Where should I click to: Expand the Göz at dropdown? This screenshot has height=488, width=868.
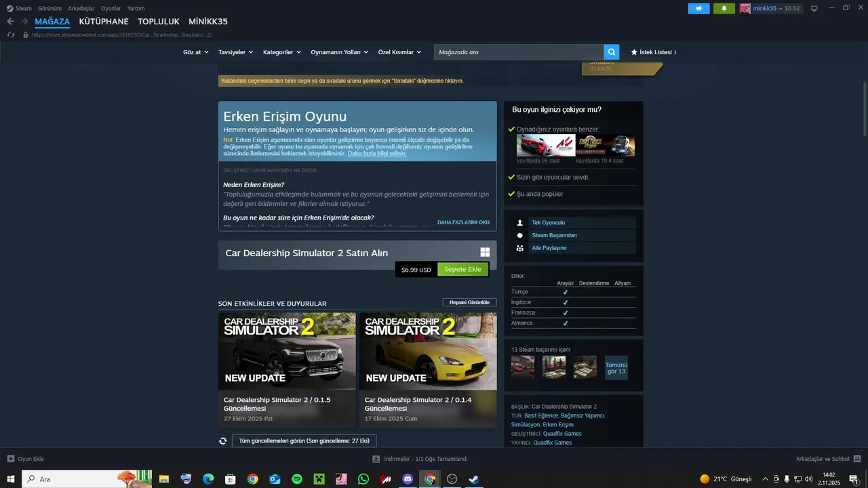(195, 52)
